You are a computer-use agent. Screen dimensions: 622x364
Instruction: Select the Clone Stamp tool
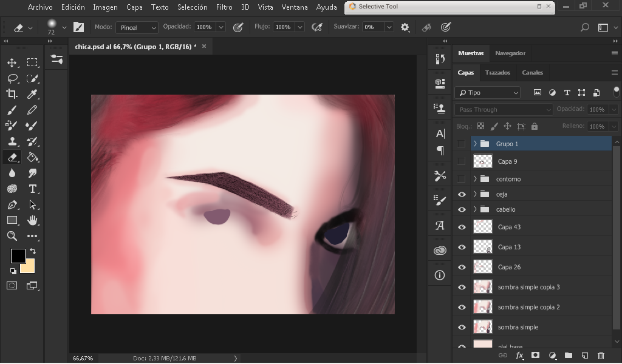(x=12, y=141)
